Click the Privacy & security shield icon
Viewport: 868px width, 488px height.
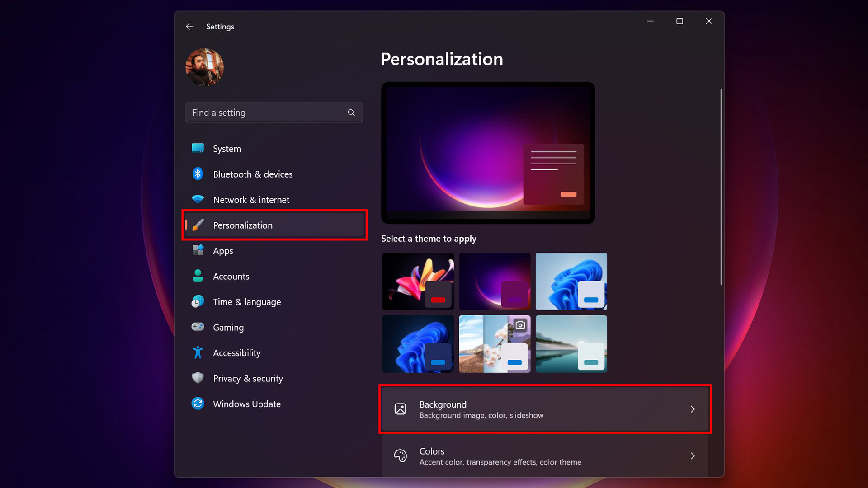pos(198,378)
